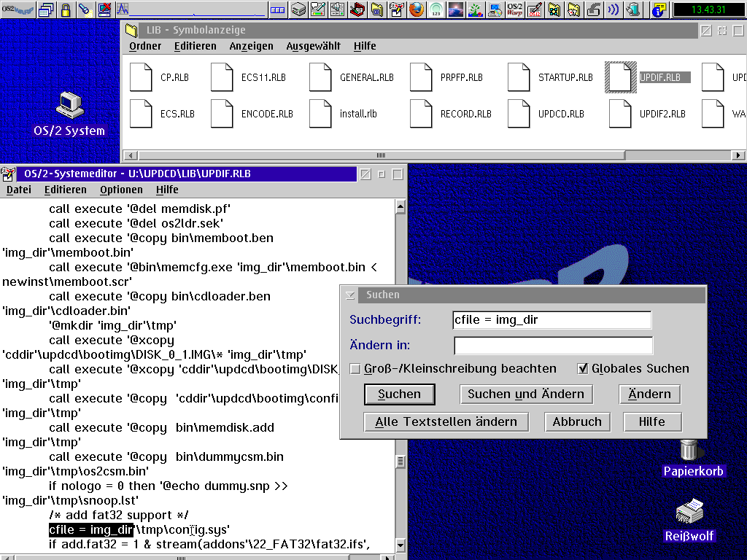Toggle Groß-/Kleinschreibung beachten checkbox

pos(453,368)
